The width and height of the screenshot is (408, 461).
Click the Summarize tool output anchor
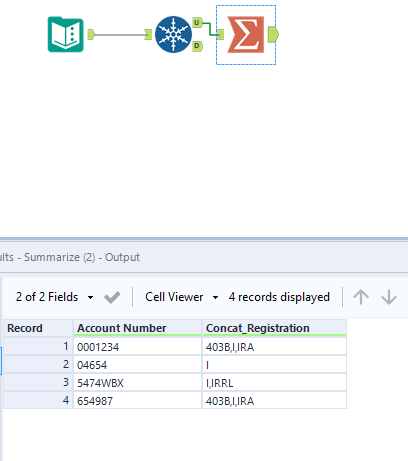[273, 35]
